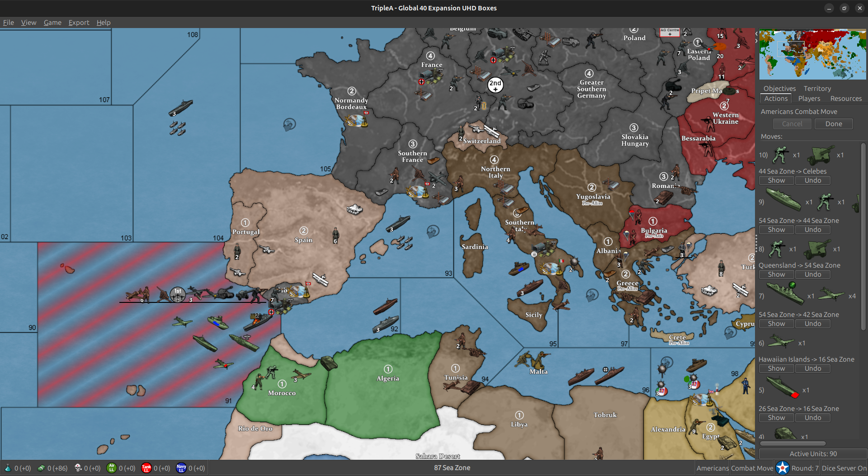Viewport: 868px width, 476px height.
Task: Expand move details via Show for Queensland move
Action: 776,274
